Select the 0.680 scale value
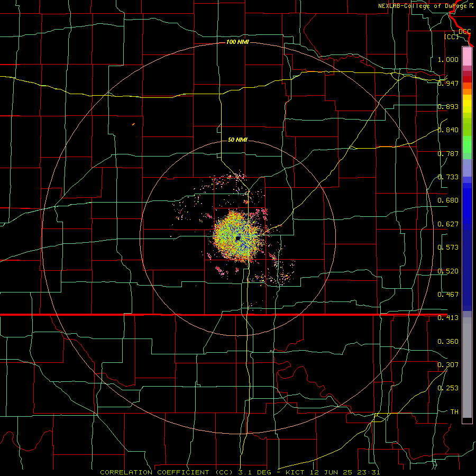 pyautogui.click(x=448, y=200)
